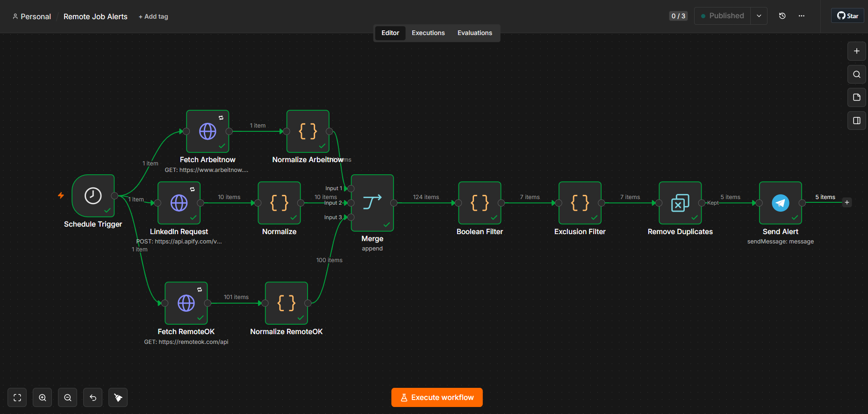This screenshot has width=868, height=414.
Task: Select the Fetch RemoteOK HTTP node
Action: click(186, 303)
